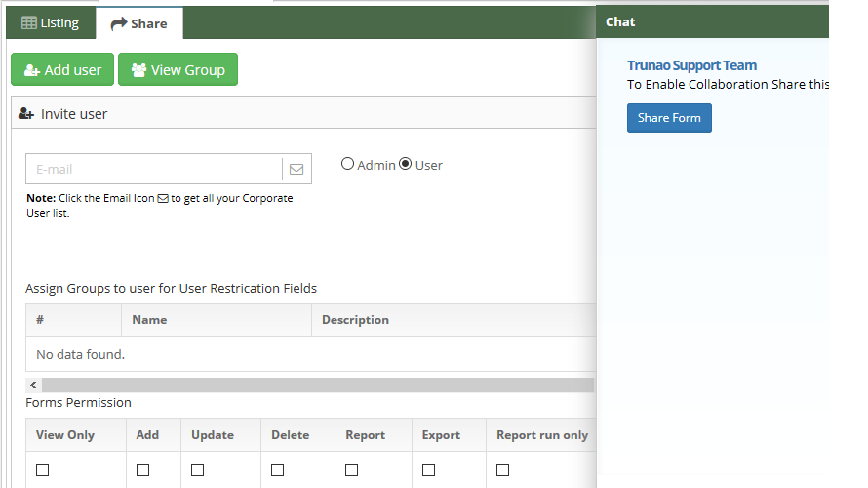This screenshot has height=488, width=868.
Task: Enable the Add permission checkbox
Action: tap(142, 469)
